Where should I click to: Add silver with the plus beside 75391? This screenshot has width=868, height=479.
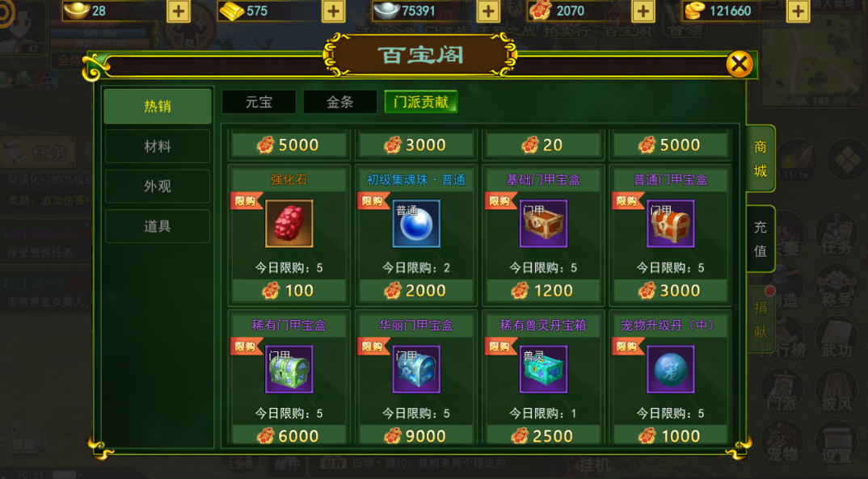pos(488,11)
